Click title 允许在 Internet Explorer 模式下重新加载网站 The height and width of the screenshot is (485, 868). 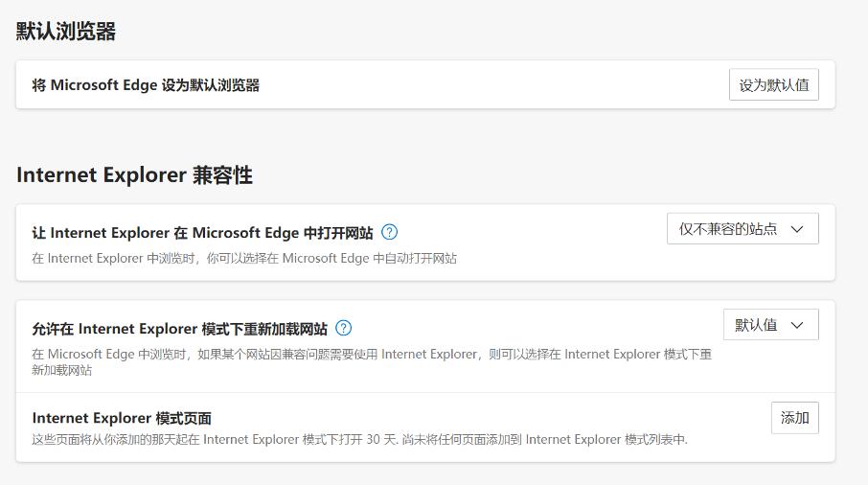click(179, 329)
